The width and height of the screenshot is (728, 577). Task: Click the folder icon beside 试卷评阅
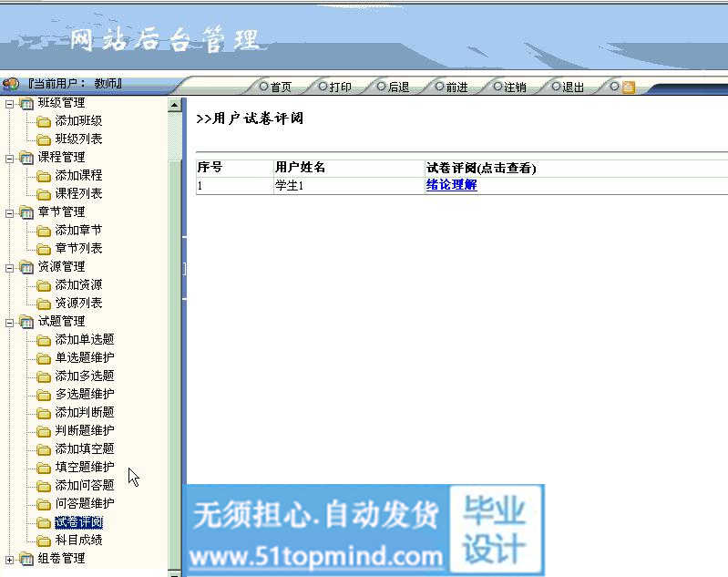(x=44, y=523)
